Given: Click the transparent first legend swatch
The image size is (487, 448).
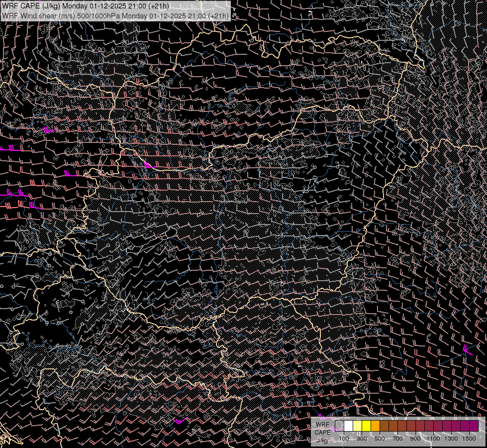Looking at the screenshot, I should point(340,426).
